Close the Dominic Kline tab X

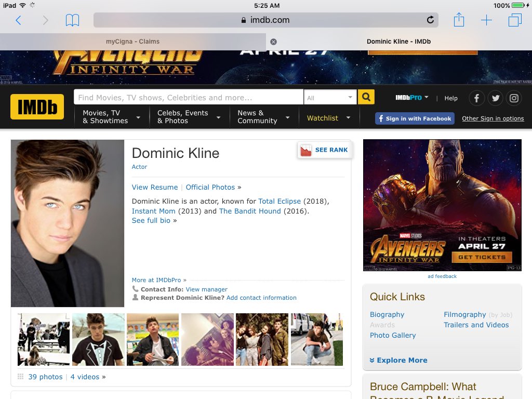click(273, 42)
